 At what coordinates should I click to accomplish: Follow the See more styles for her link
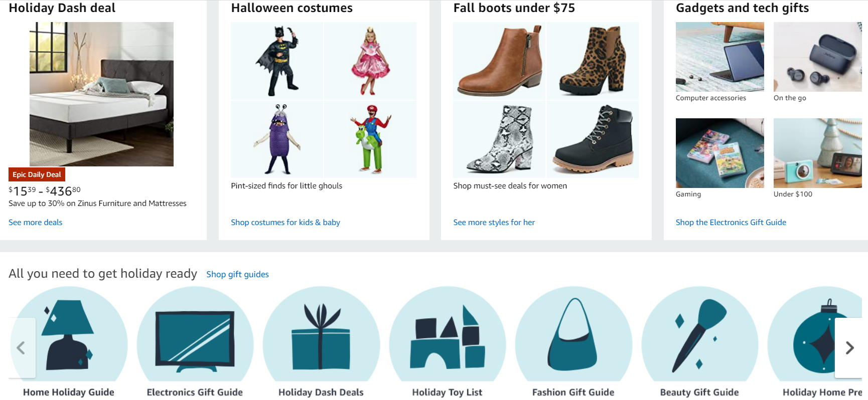[494, 223]
